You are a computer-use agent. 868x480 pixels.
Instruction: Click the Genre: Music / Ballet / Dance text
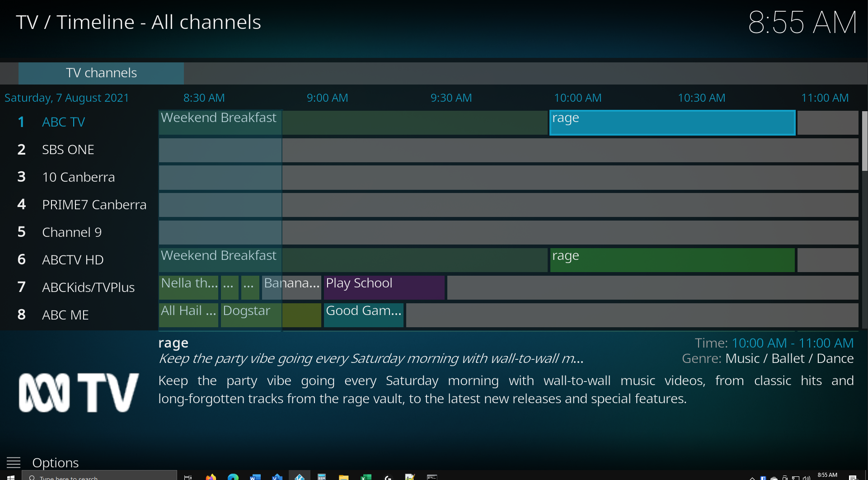[x=768, y=358]
